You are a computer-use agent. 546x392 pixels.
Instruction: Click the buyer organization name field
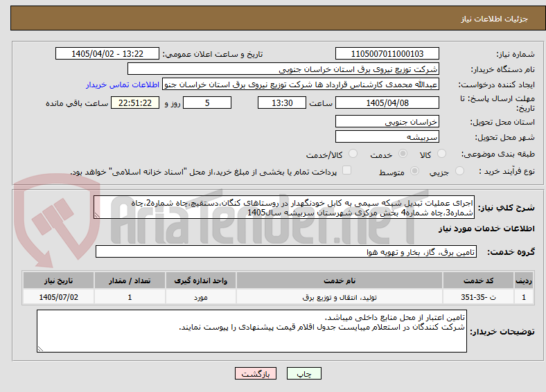[283, 69]
